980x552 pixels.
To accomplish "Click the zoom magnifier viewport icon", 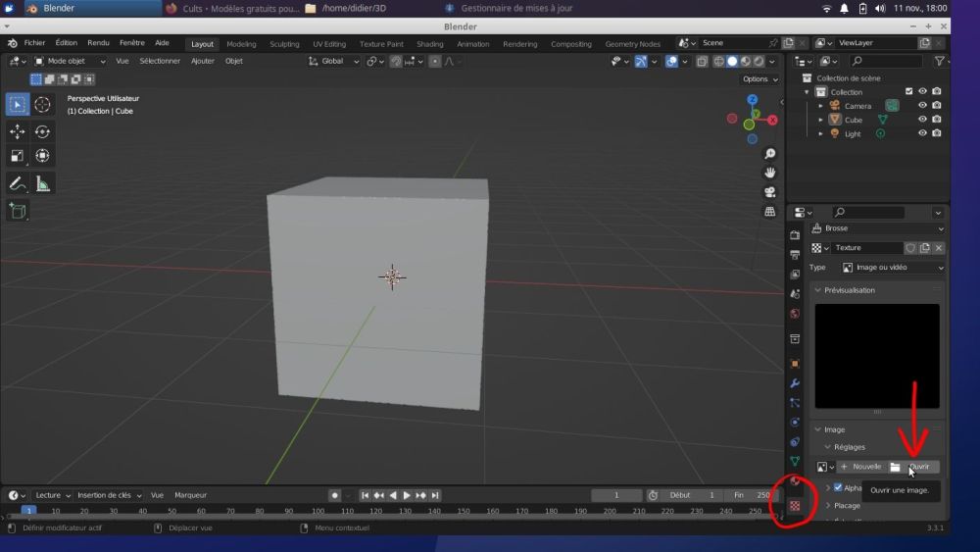I will click(x=770, y=154).
